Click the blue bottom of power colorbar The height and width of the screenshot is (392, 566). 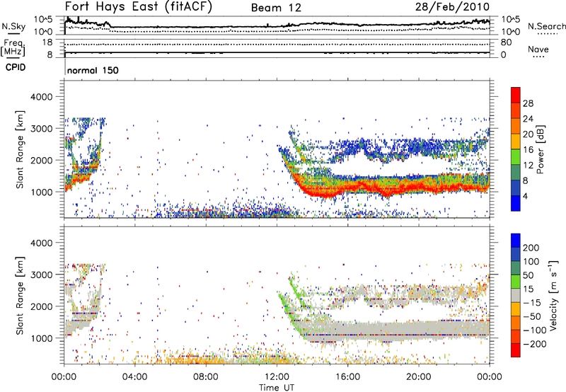(x=516, y=203)
